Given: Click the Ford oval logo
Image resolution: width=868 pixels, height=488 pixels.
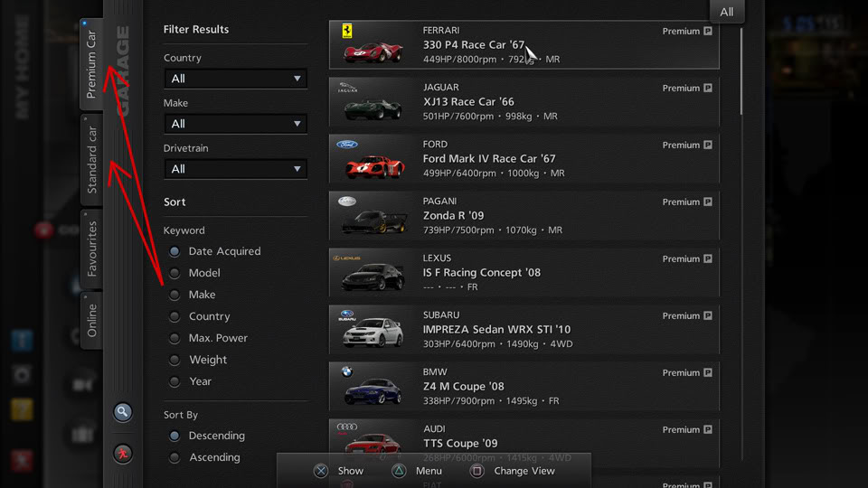Looking at the screenshot, I should (347, 145).
